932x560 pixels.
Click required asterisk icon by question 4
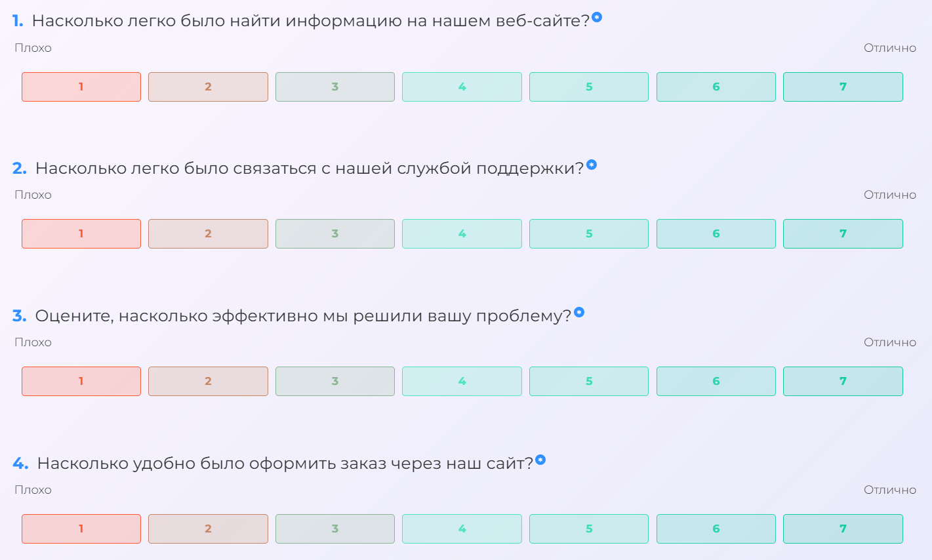pyautogui.click(x=540, y=460)
